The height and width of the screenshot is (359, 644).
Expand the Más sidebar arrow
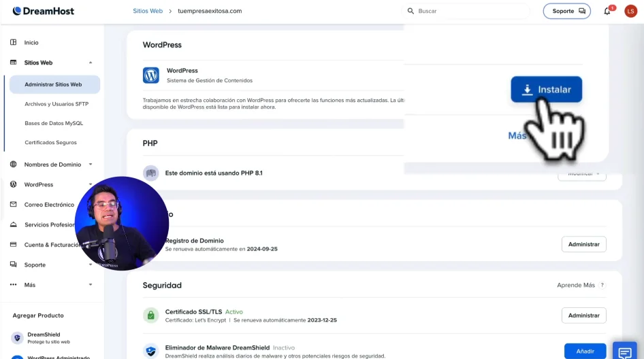pyautogui.click(x=91, y=285)
